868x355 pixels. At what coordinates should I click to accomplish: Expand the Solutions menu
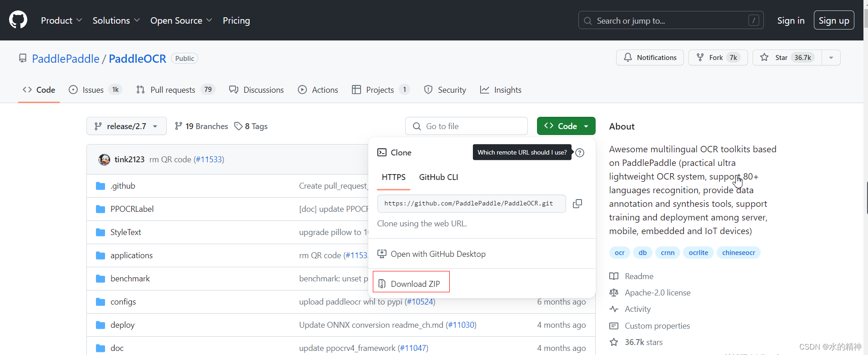click(116, 20)
